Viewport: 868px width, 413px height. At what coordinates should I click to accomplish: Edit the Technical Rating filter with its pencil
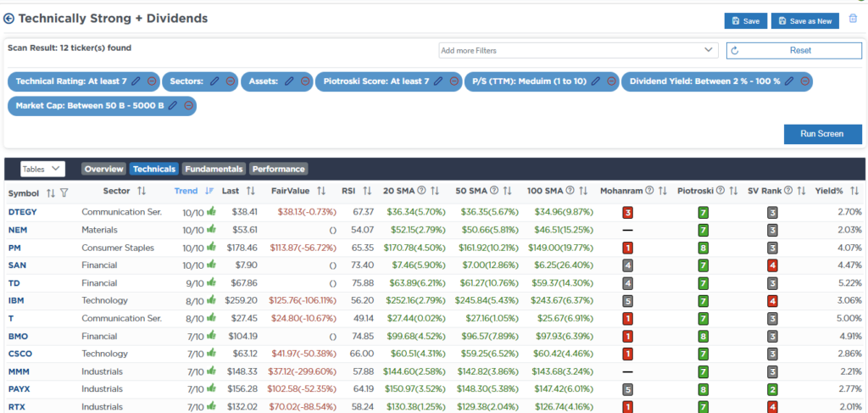136,81
